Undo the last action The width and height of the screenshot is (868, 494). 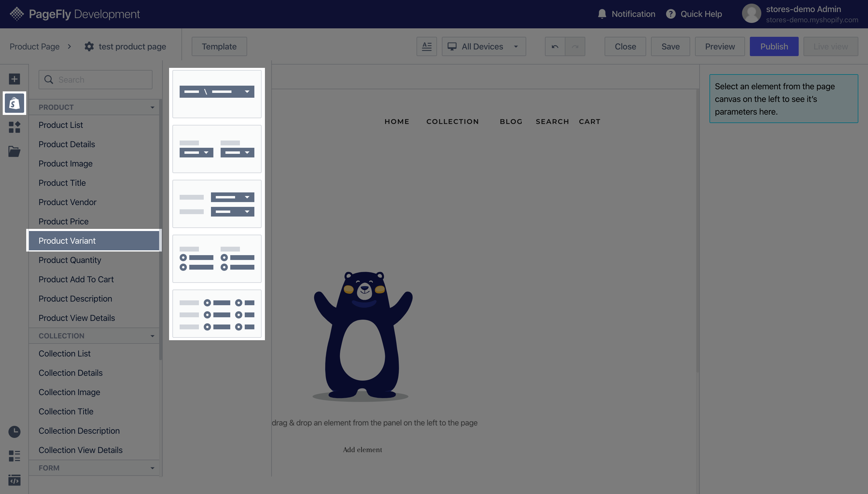555,46
